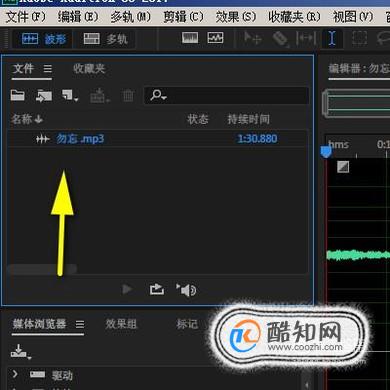Open the Files panel hamburger menu
Viewport: 390px width, 390px height.
tap(48, 69)
